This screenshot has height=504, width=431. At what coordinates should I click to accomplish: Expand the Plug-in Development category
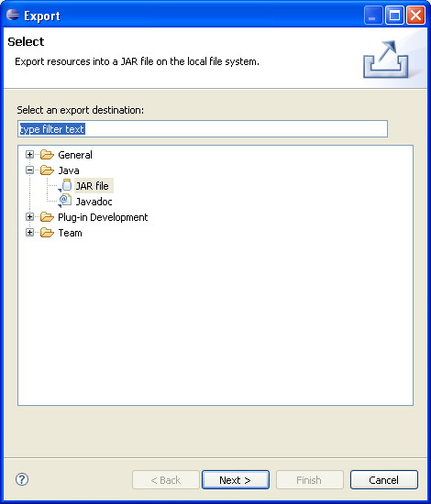(x=29, y=217)
